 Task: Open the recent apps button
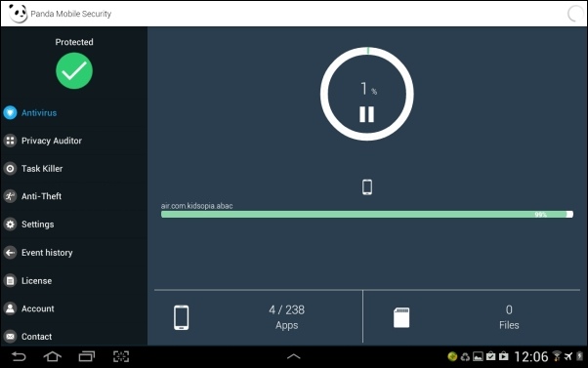click(x=87, y=356)
